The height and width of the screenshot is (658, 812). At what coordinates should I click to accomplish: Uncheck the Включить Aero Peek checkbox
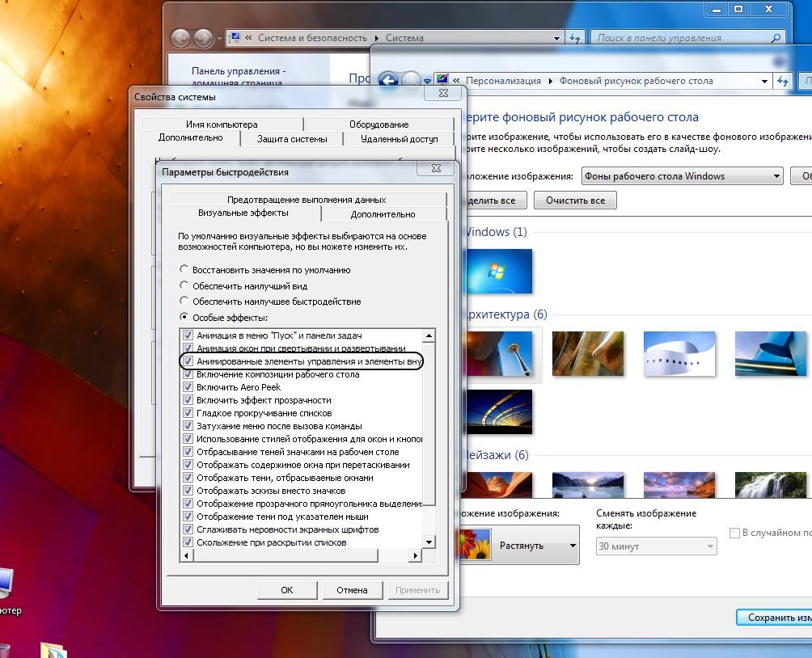coord(188,387)
